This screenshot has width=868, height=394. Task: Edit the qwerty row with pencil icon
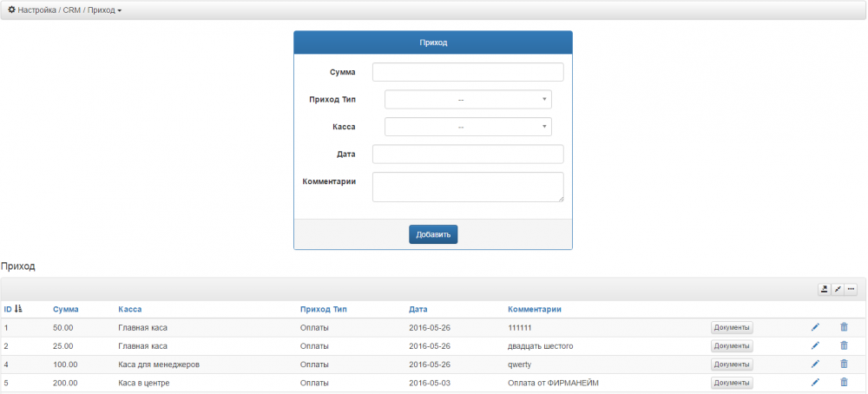point(815,364)
